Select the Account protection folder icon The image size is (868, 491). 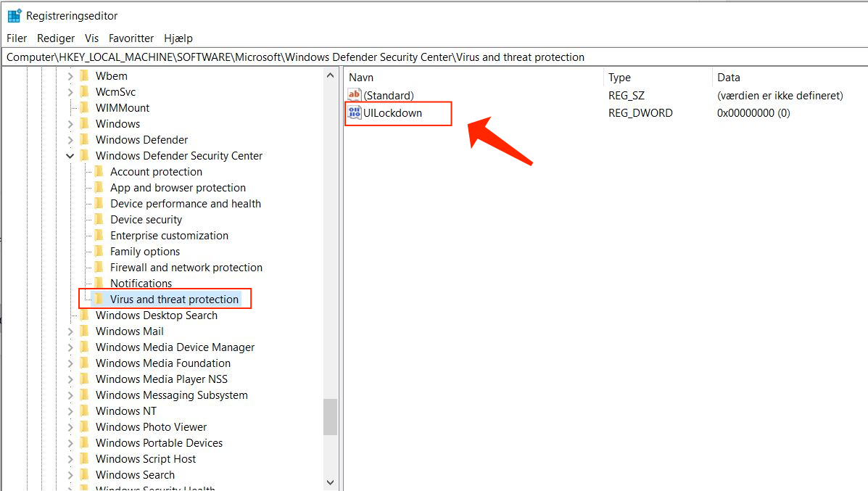[99, 171]
